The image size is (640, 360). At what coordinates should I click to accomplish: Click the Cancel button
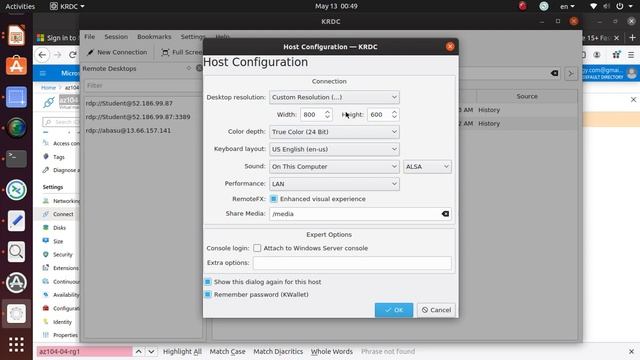point(436,310)
